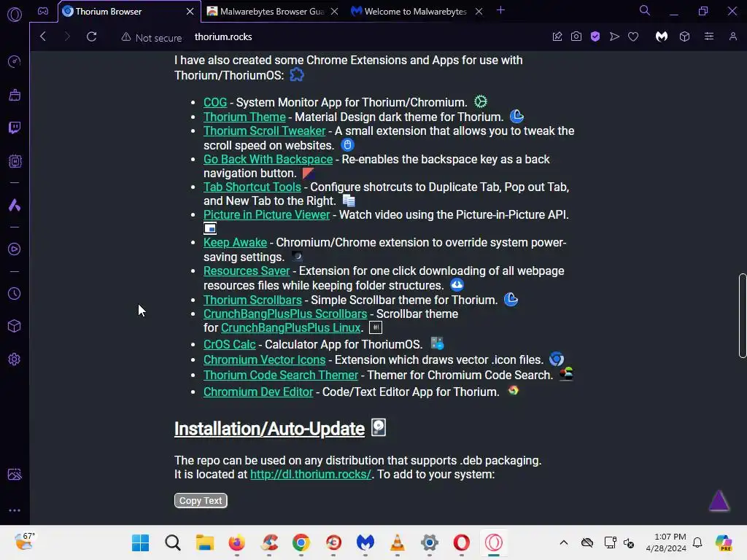Screen dimensions: 747x560
Task: Open Google Chrome from taskbar
Action: [301, 542]
